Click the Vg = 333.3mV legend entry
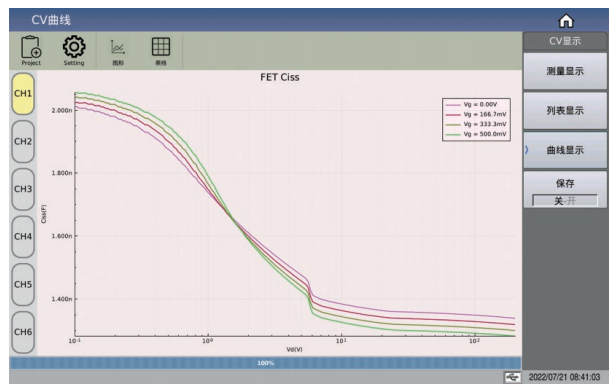The height and width of the screenshot is (391, 616). coord(477,124)
